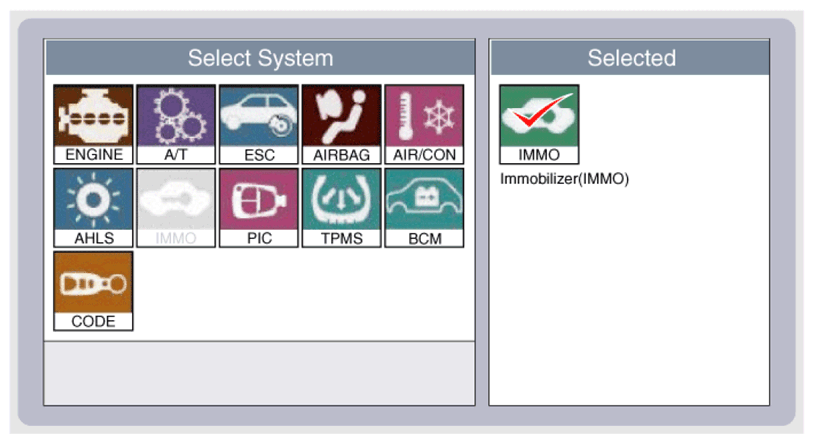Click the red checkmark on IMMO
The height and width of the screenshot is (443, 814).
(540, 111)
